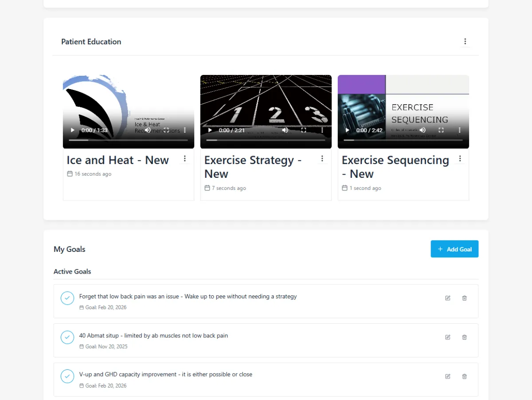Open fullscreen for Ice and Heat video
The image size is (532, 400).
coord(166,130)
